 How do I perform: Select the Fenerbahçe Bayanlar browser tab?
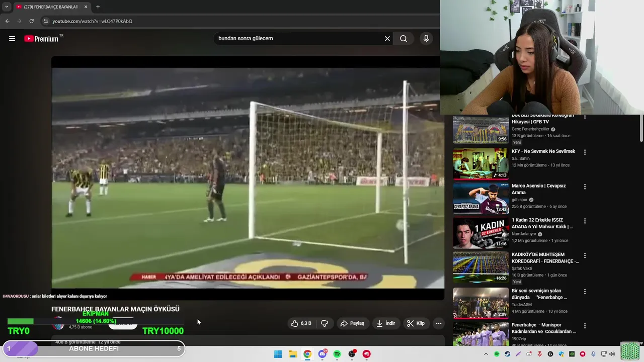click(52, 7)
